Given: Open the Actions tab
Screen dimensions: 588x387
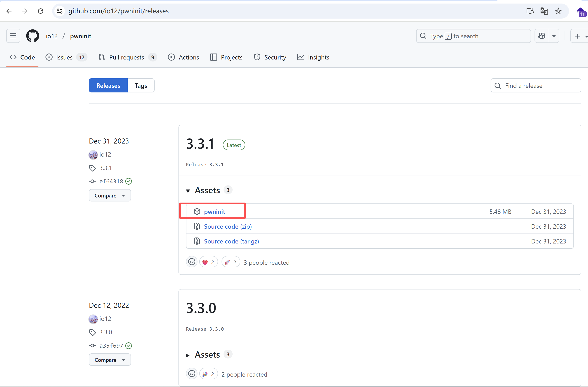Looking at the screenshot, I should point(183,57).
